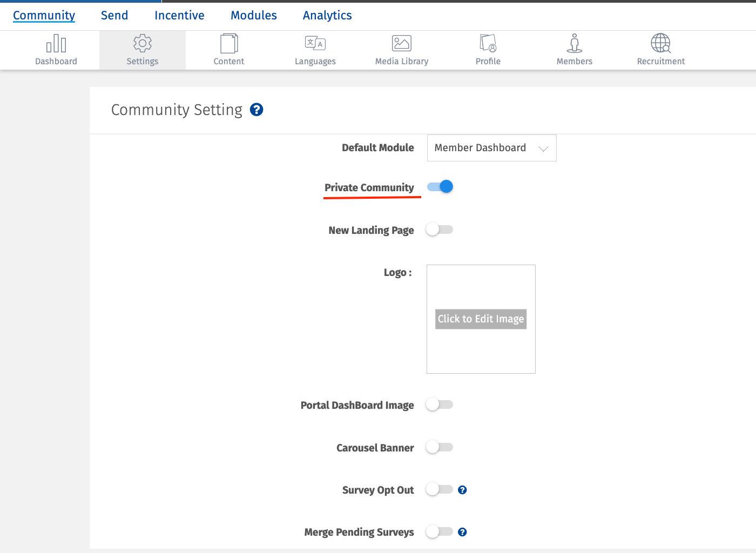Disable the Private Community toggle
Screen dimensions: 756x553
pyautogui.click(x=440, y=186)
